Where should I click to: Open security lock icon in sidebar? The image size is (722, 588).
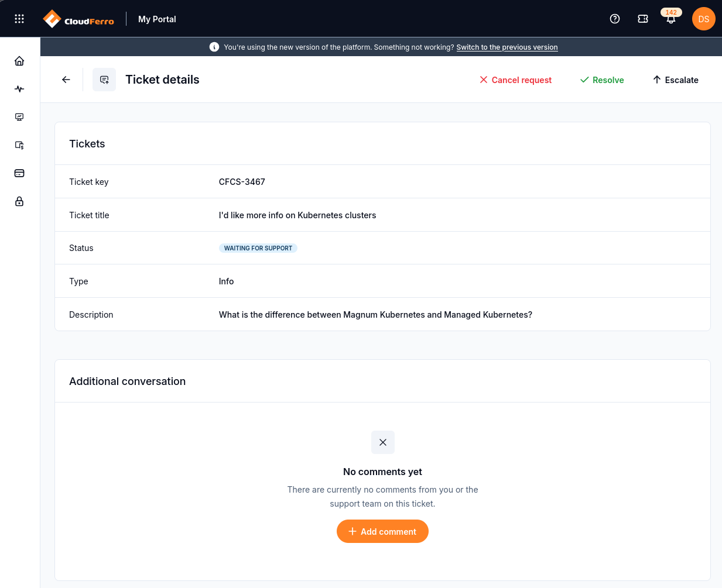(x=19, y=201)
